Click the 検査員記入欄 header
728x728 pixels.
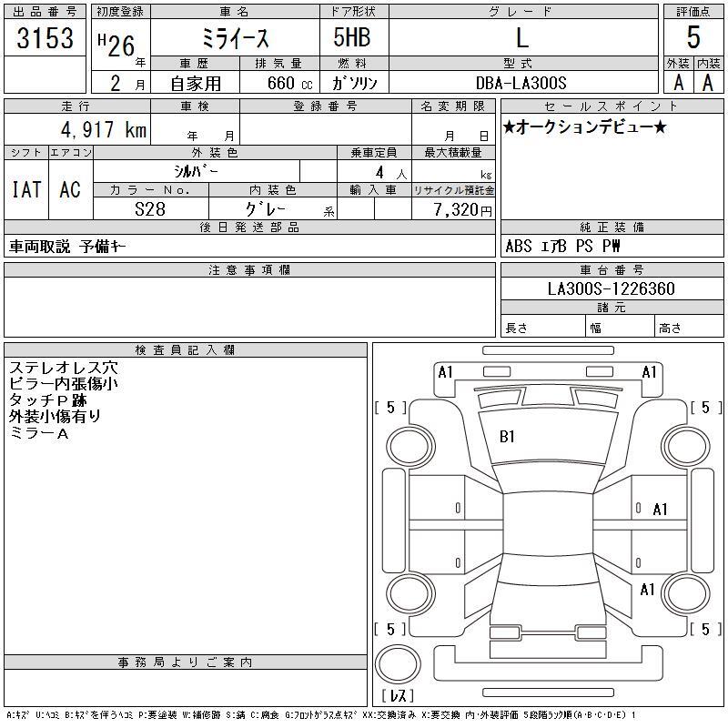186,349
